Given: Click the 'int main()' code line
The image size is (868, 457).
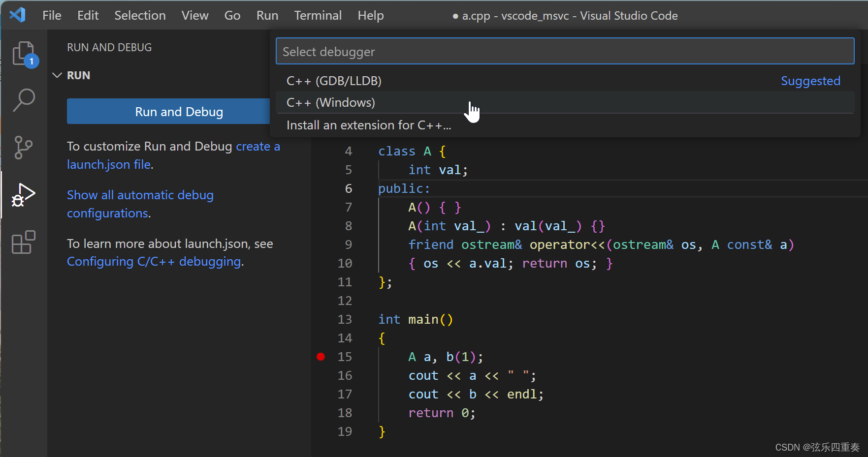Looking at the screenshot, I should pos(416,319).
